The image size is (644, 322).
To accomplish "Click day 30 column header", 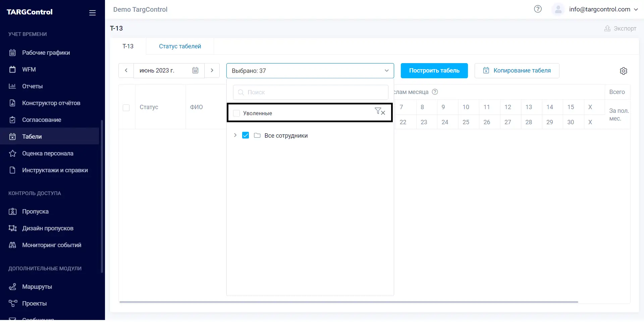I will pos(571,122).
